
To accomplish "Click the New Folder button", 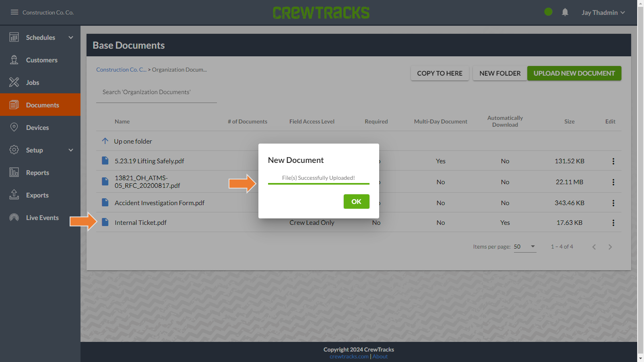I will [x=500, y=73].
